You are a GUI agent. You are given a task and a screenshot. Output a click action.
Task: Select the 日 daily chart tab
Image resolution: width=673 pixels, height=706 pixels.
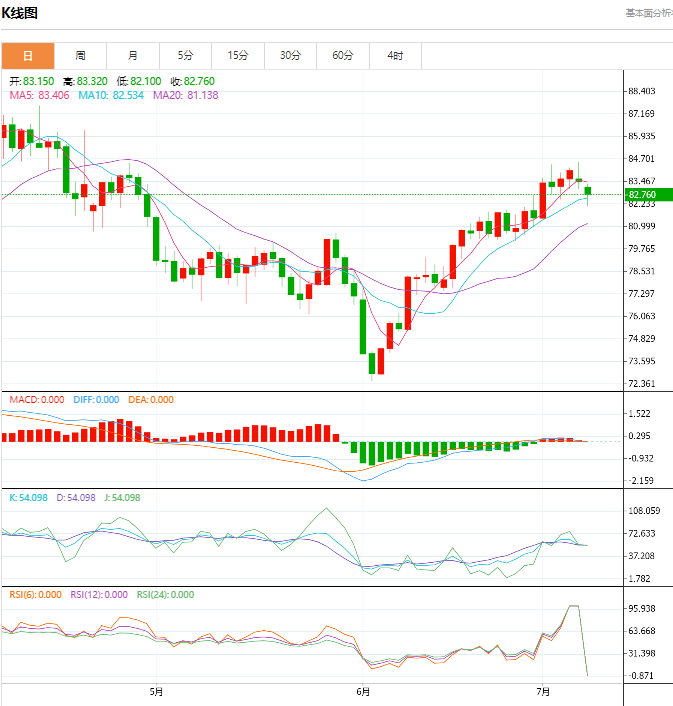pyautogui.click(x=28, y=56)
